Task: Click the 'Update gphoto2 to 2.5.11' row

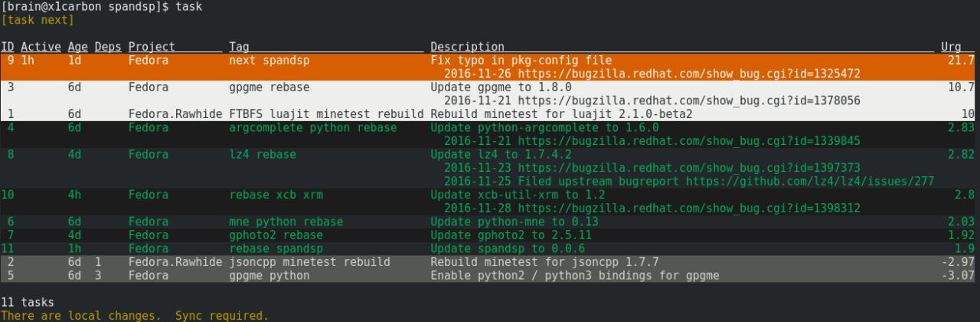Action: (490, 235)
